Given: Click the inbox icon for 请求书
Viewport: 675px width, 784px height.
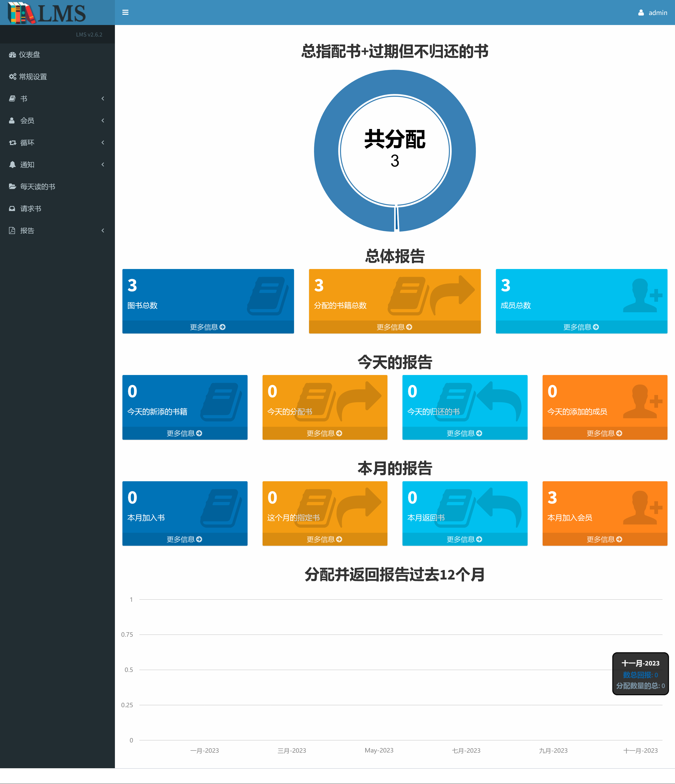Looking at the screenshot, I should point(12,208).
